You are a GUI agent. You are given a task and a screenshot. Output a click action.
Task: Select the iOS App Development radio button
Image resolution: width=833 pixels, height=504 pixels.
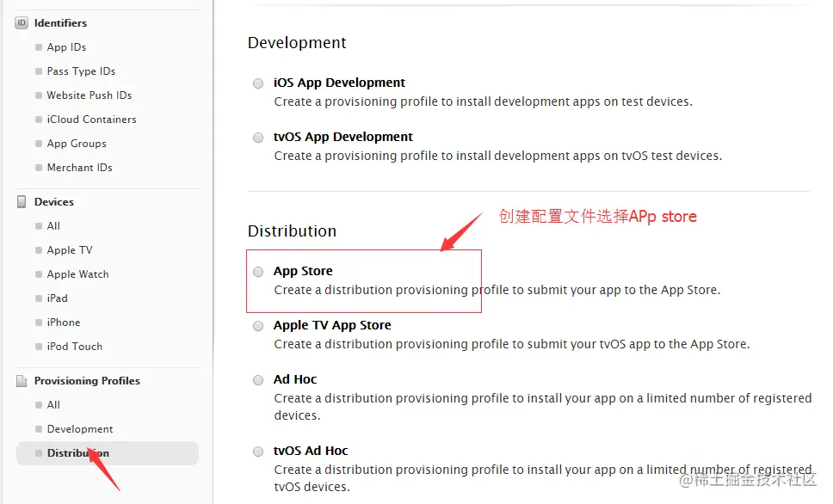(258, 83)
